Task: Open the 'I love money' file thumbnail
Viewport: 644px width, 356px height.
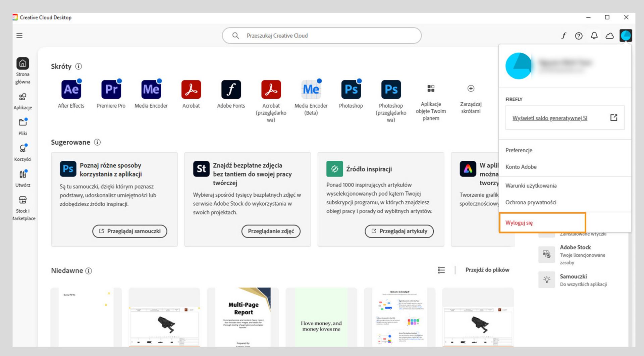Action: pos(321,317)
